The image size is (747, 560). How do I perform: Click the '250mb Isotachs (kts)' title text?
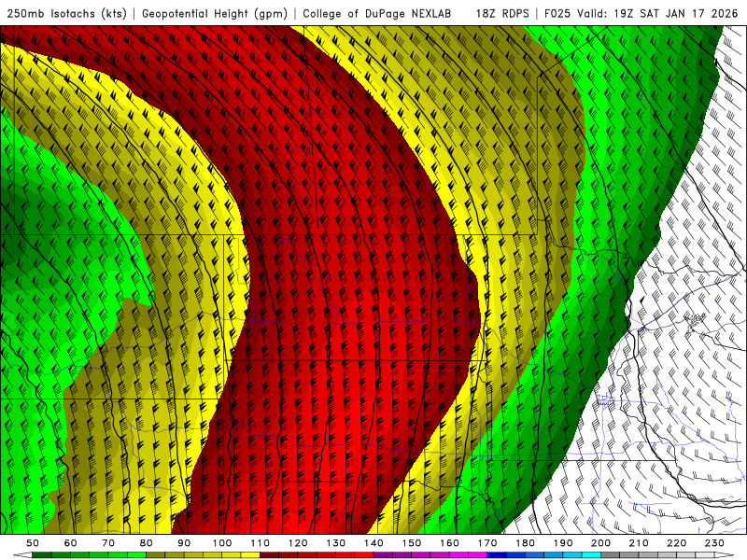pyautogui.click(x=67, y=13)
